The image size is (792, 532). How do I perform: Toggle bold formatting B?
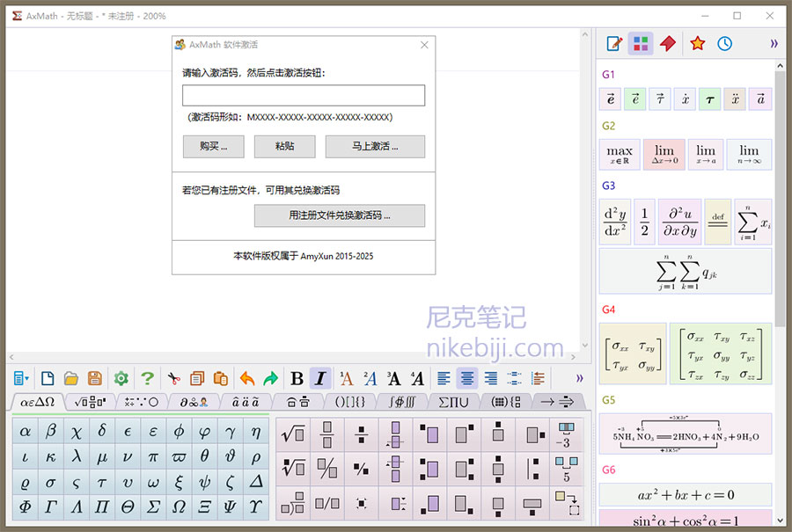[x=297, y=378]
